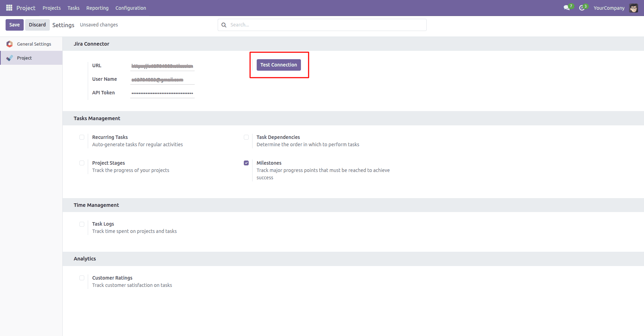Click the search magnifier icon

(224, 25)
